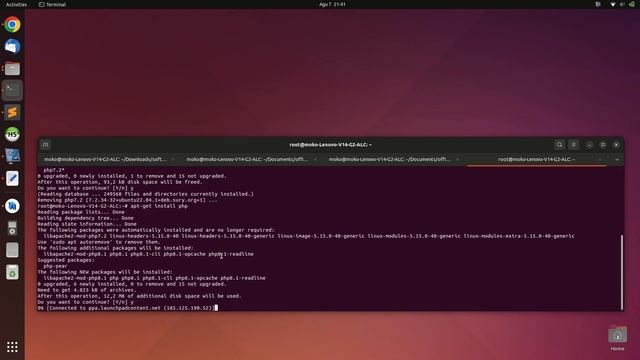
Task: Open the Files manager in the dock
Action: (x=12, y=69)
